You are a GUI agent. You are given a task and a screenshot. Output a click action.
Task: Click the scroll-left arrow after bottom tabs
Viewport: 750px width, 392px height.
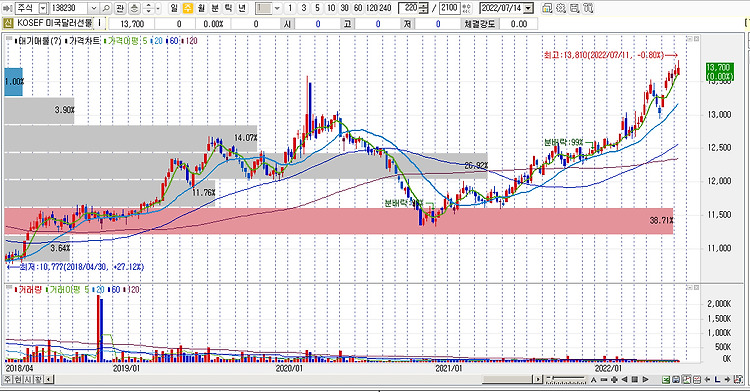click(x=49, y=380)
